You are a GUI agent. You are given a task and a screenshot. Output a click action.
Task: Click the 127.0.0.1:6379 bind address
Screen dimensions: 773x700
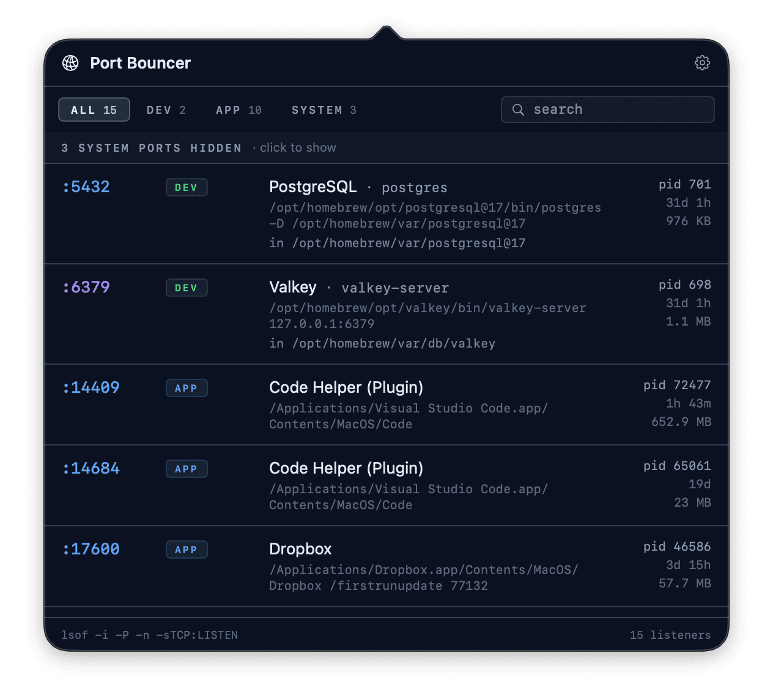(x=322, y=324)
